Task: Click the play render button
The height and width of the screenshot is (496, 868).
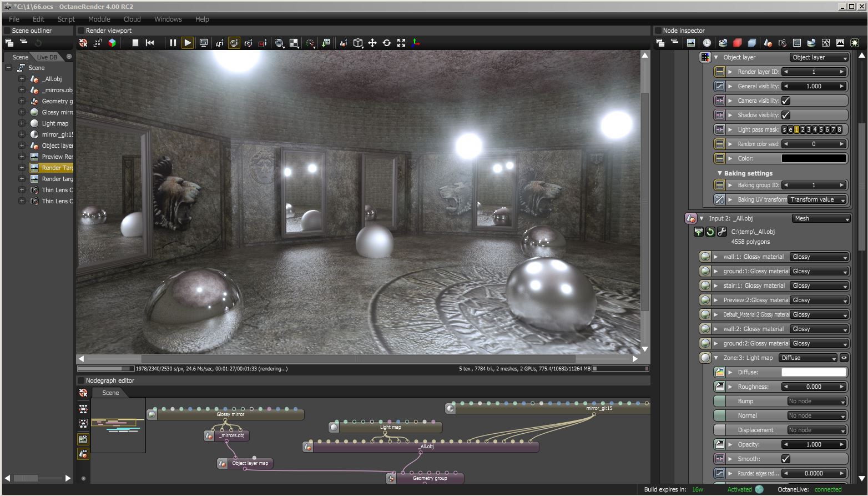Action: click(x=188, y=43)
